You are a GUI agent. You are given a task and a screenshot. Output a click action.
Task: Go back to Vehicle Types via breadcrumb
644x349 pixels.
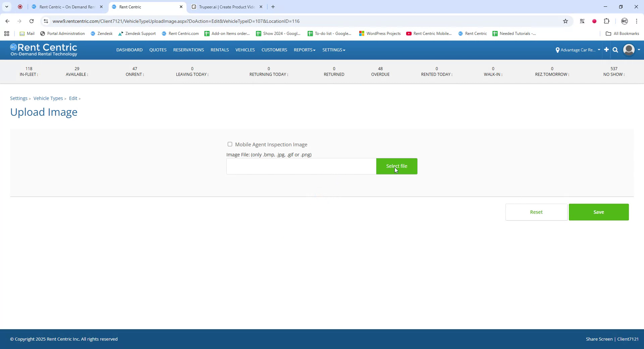48,98
